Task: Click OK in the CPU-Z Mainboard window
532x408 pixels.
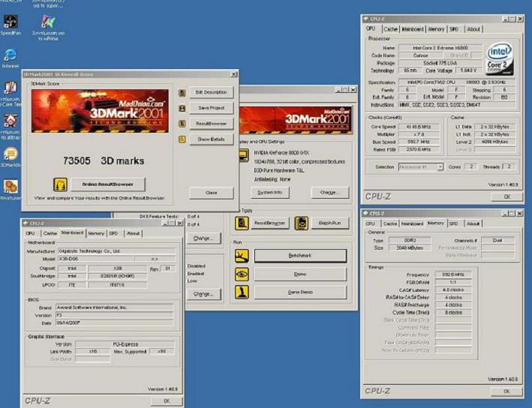Action: point(167,401)
